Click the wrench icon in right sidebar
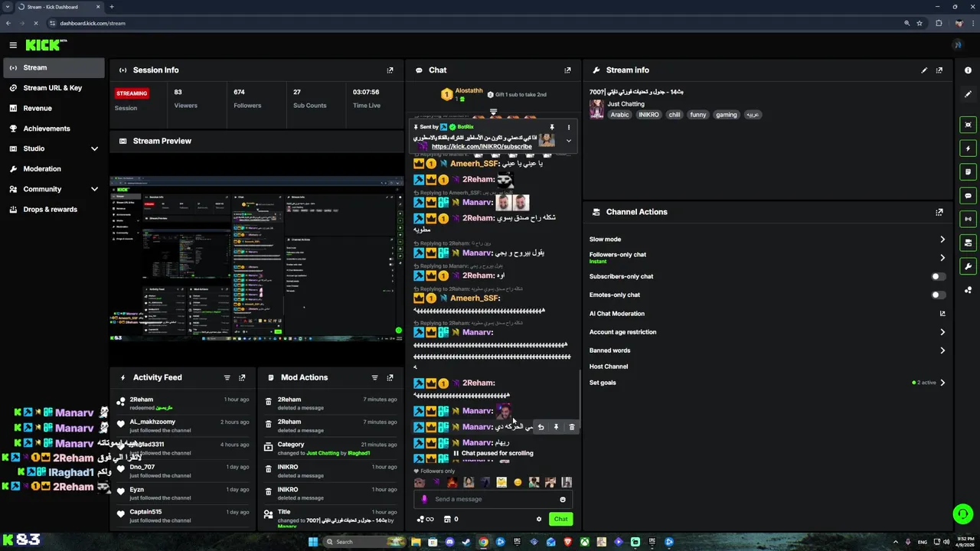980x551 pixels. coord(969,266)
